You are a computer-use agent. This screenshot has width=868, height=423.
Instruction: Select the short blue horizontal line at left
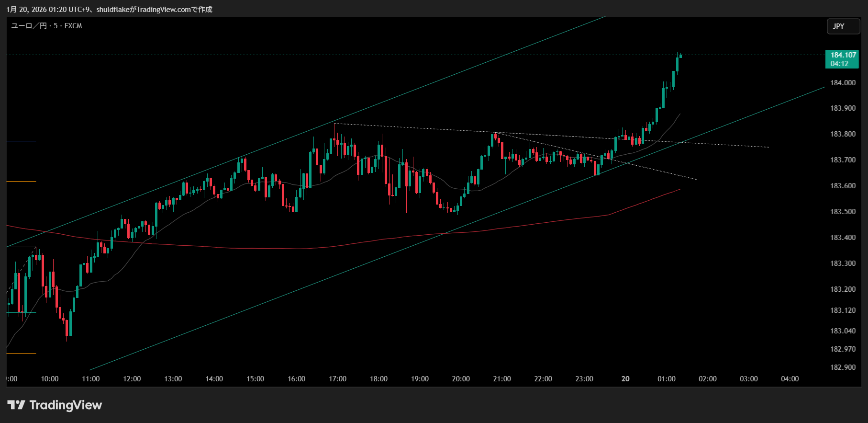click(x=21, y=141)
